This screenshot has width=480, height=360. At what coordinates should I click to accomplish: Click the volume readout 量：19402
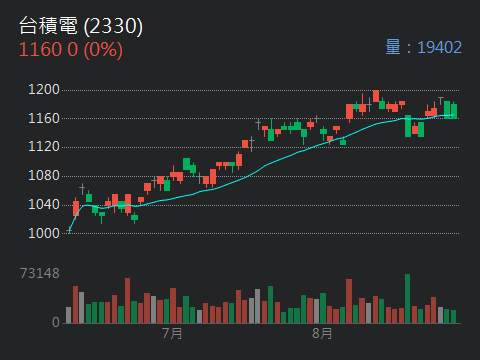423,47
